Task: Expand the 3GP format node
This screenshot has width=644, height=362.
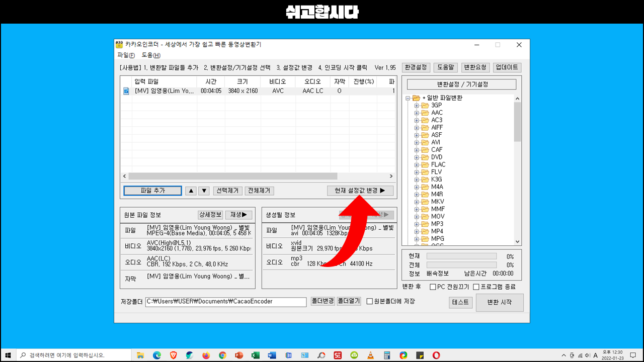Action: pyautogui.click(x=417, y=106)
